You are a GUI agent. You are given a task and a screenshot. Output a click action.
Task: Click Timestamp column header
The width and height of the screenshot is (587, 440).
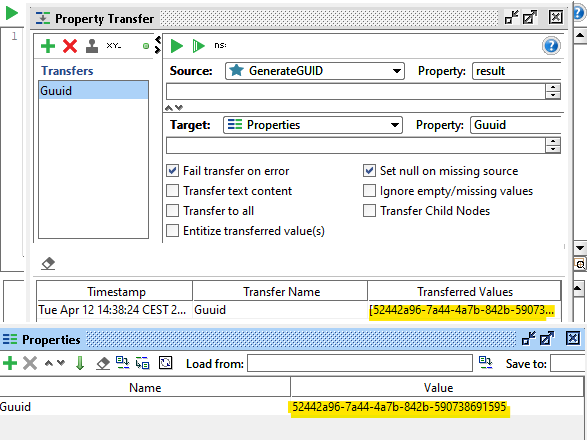115,292
